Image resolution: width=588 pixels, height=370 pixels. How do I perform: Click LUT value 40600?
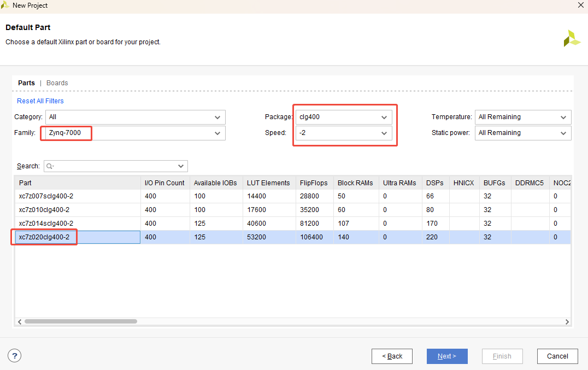click(256, 224)
